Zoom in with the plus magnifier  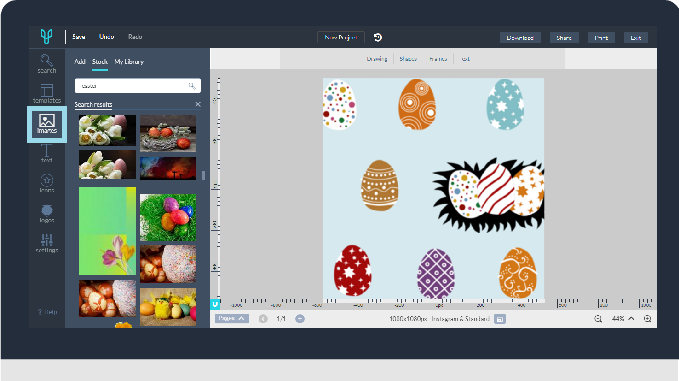pyautogui.click(x=647, y=319)
